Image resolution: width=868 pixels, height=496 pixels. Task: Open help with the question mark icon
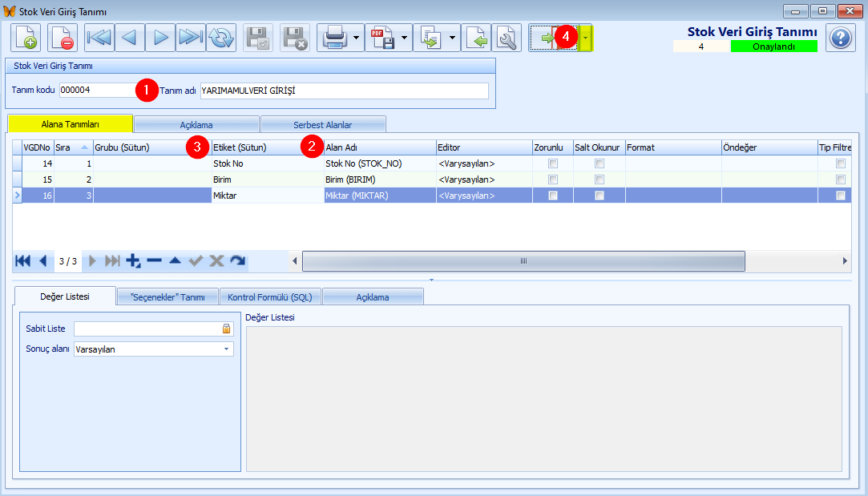[x=840, y=38]
